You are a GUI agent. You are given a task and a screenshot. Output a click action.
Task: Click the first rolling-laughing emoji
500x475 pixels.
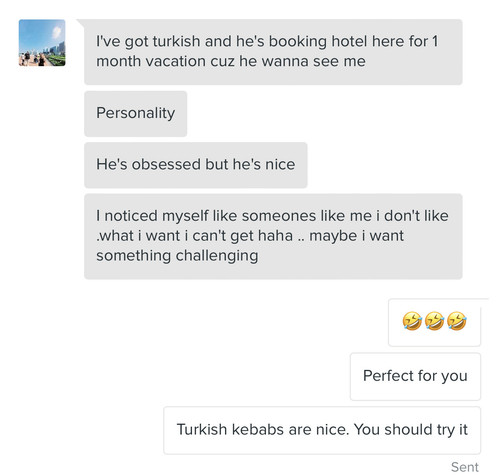[412, 321]
